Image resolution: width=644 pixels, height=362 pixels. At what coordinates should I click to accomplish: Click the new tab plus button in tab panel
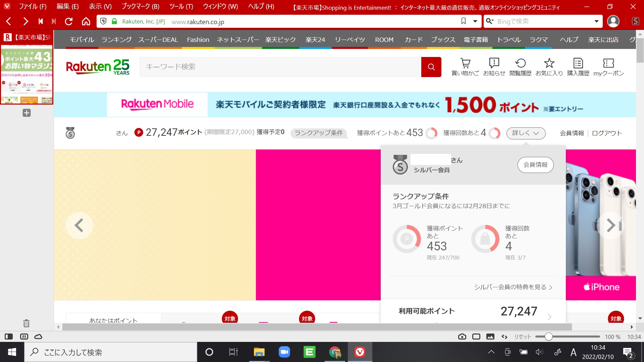[x=26, y=113]
